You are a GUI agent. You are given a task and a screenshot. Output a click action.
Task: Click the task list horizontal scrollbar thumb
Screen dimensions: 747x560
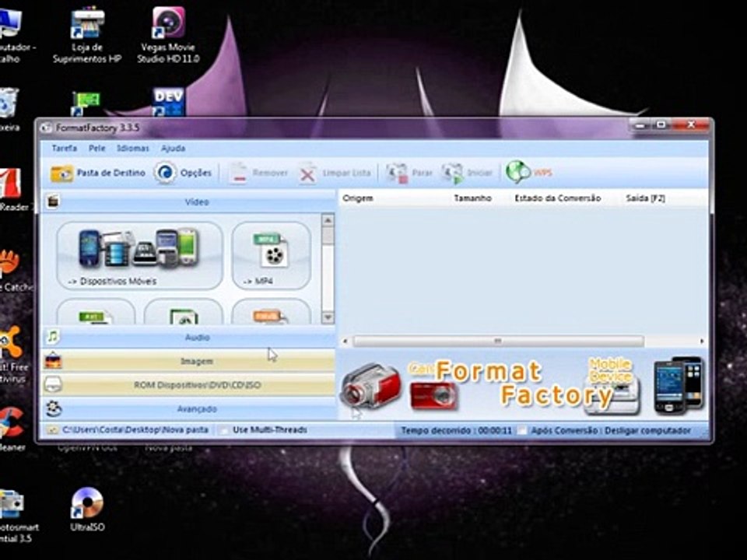coord(498,341)
